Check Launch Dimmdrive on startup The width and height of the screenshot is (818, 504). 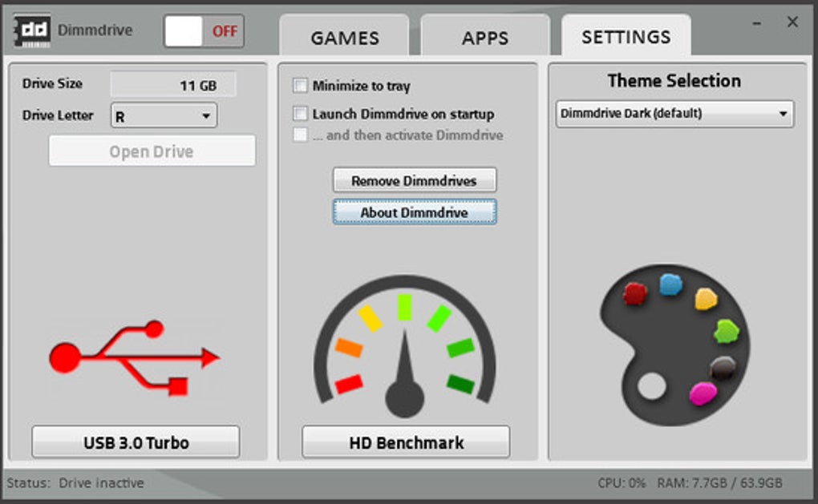point(301,114)
